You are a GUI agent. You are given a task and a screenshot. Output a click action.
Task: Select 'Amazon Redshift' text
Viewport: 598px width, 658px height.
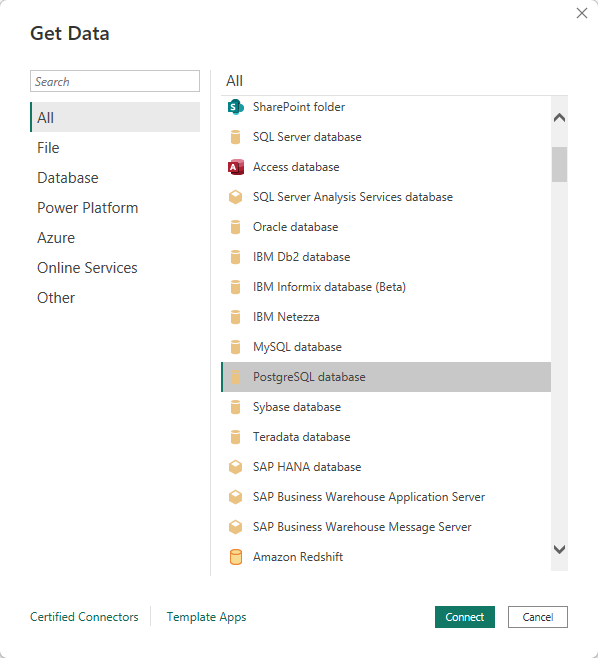click(298, 557)
